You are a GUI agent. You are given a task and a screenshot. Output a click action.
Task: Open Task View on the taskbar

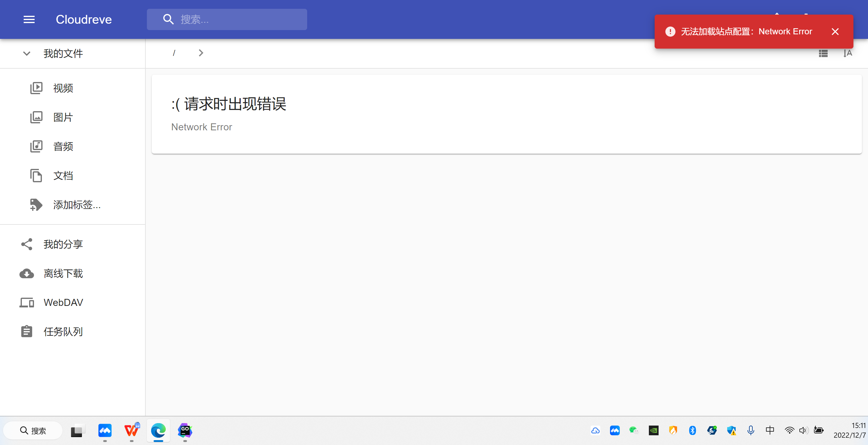pos(78,430)
